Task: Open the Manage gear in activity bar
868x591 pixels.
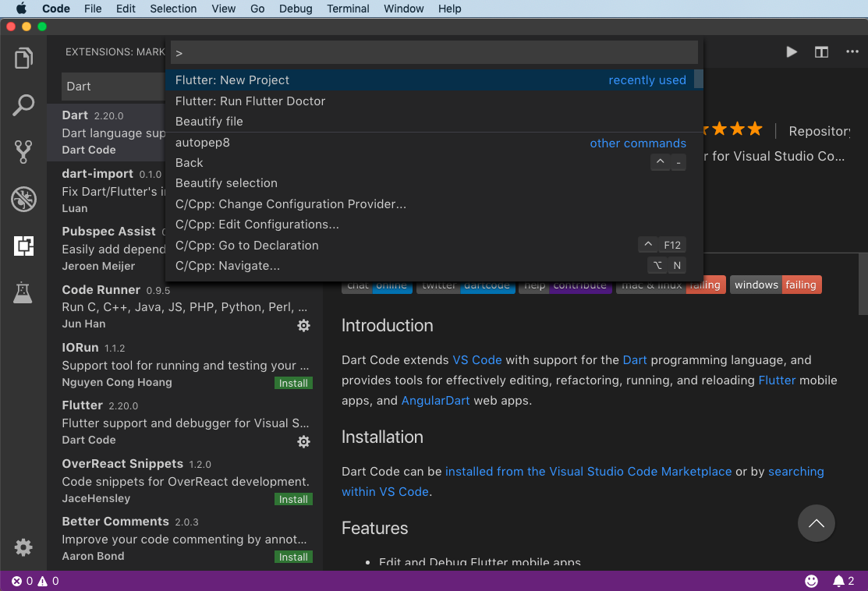Action: coord(23,547)
